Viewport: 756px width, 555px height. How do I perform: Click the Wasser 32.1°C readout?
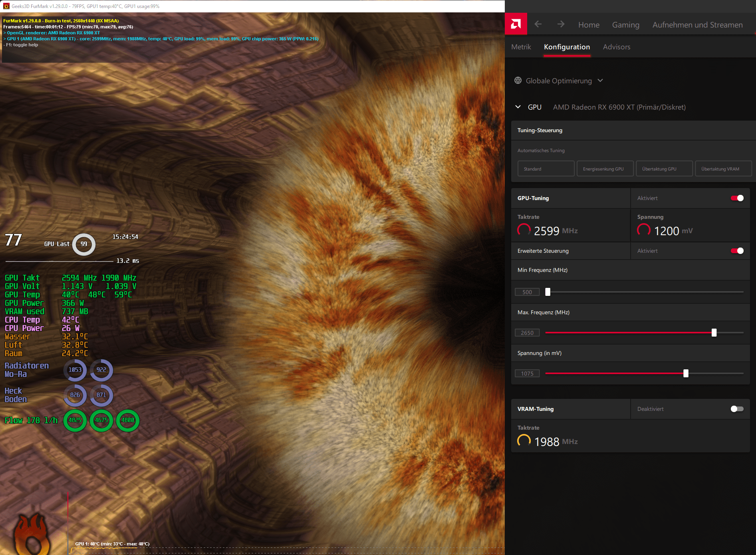[75, 336]
